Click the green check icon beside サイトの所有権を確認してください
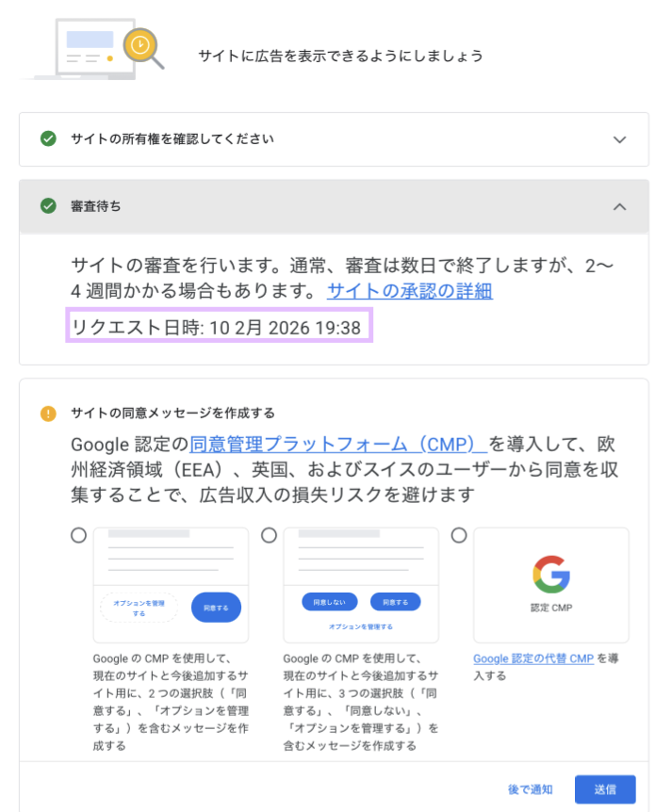This screenshot has height=812, width=672. click(48, 139)
